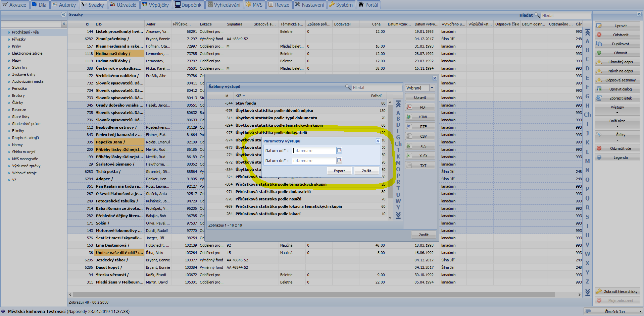644x316 pixels.
Task: Expand the Výstupy dropdown
Action: [x=617, y=109]
